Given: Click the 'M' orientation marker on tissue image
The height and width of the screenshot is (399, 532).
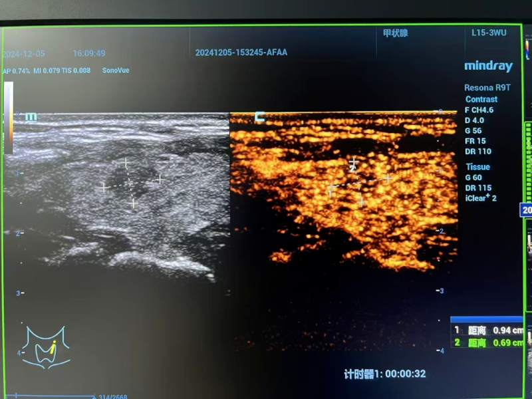Looking at the screenshot, I should click(x=31, y=118).
